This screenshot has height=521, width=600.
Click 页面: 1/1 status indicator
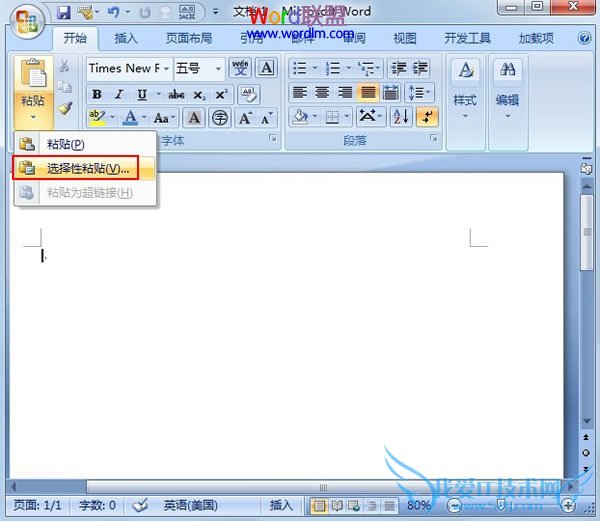click(x=37, y=506)
